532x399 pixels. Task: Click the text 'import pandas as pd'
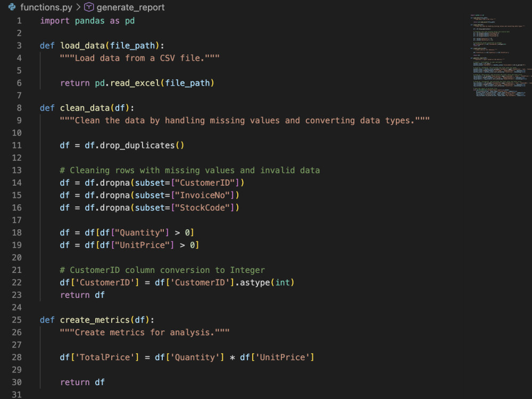tap(87, 21)
